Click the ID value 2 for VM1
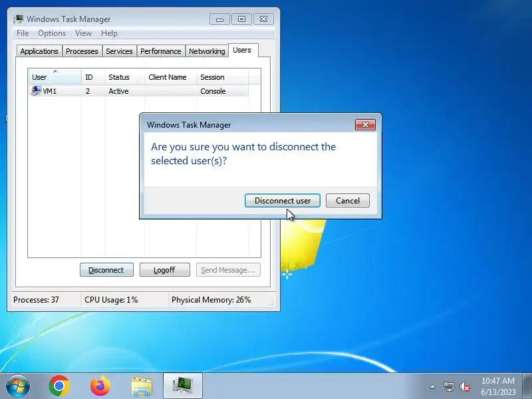The height and width of the screenshot is (399, 532). click(x=88, y=91)
